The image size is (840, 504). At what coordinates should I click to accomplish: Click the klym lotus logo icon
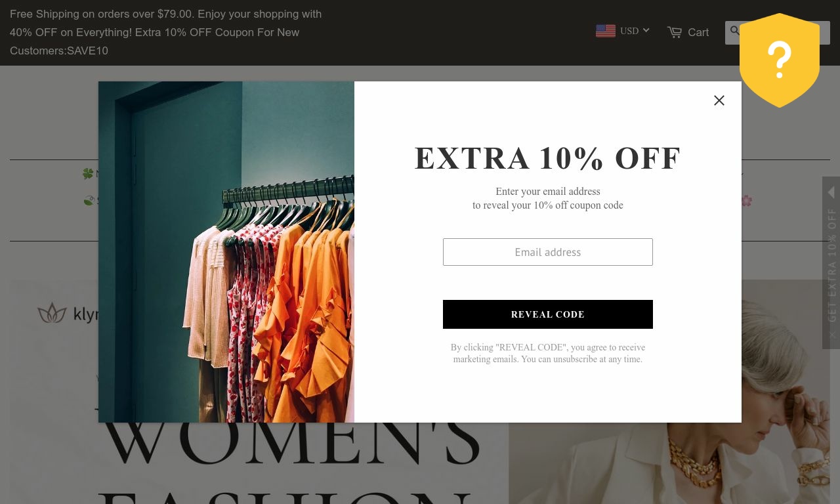click(x=52, y=313)
